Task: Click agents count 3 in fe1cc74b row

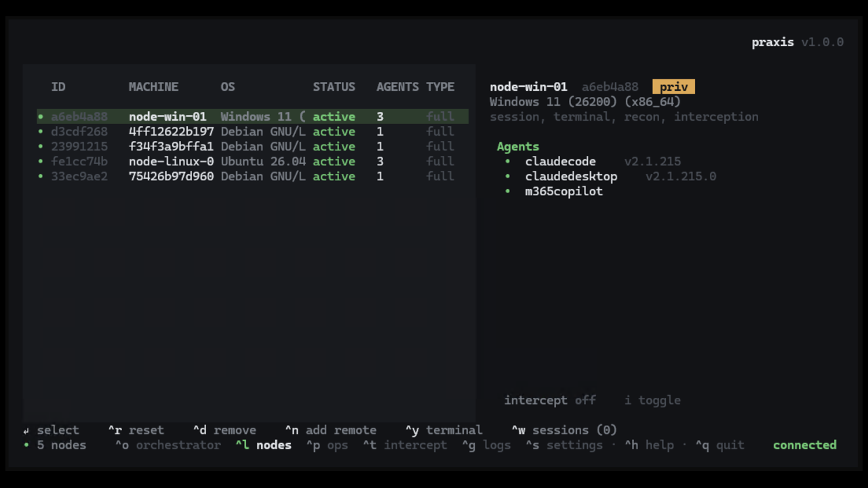Action: pyautogui.click(x=380, y=161)
